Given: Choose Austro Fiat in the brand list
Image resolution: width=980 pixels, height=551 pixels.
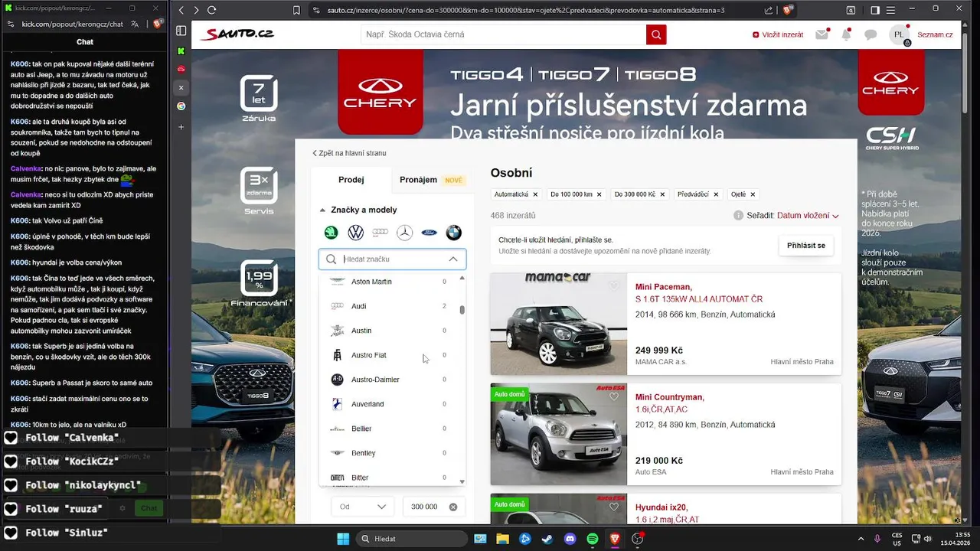Looking at the screenshot, I should (389, 355).
